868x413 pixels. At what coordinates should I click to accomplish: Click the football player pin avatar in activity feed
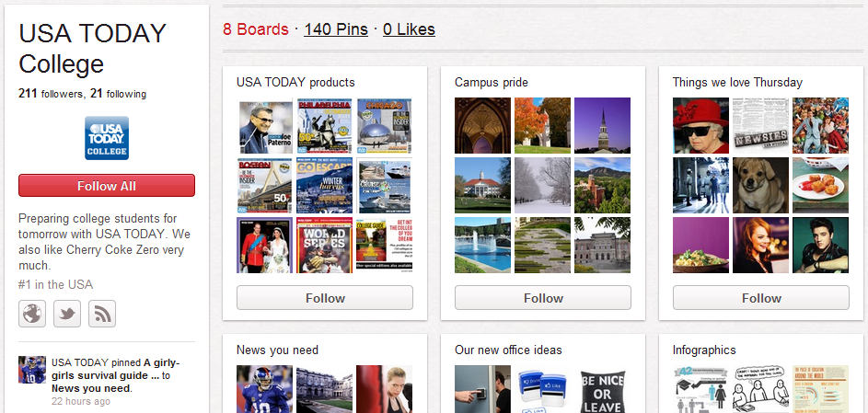(32, 370)
